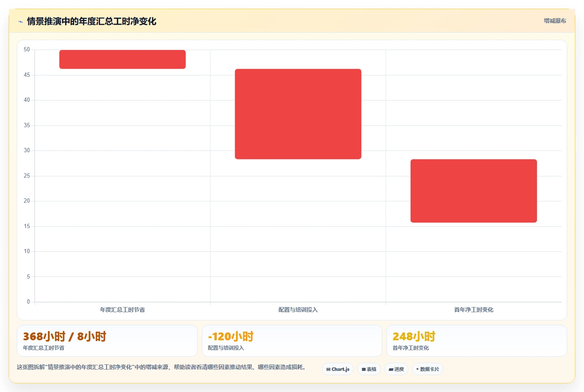Click the red bar for 首年净工时变化
The height and width of the screenshot is (392, 584).
click(x=474, y=191)
